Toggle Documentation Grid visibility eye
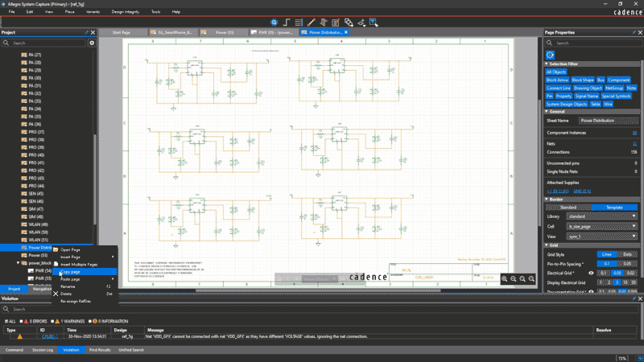 coord(591,292)
